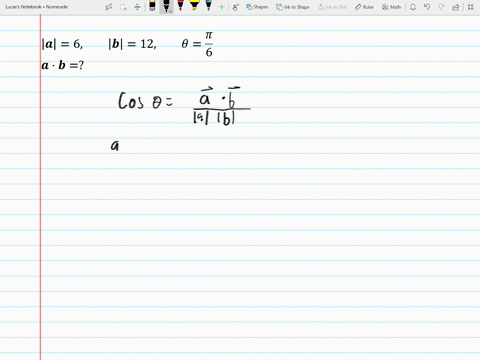Click the insert space tool
This screenshot has height=360, width=480.
click(137, 7)
